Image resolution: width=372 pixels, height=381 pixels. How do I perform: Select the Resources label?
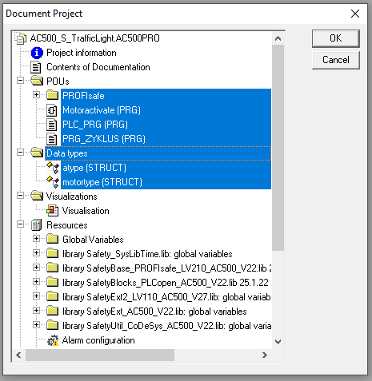[67, 225]
